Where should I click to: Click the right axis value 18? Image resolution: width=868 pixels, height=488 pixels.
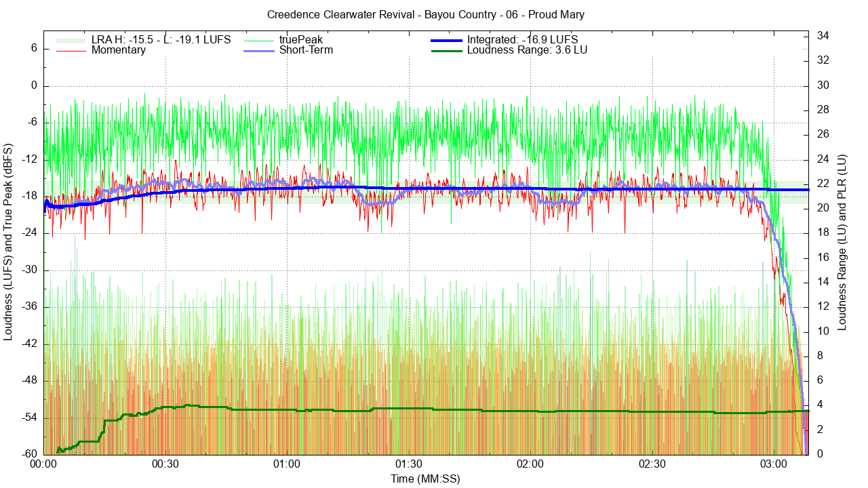click(x=822, y=232)
